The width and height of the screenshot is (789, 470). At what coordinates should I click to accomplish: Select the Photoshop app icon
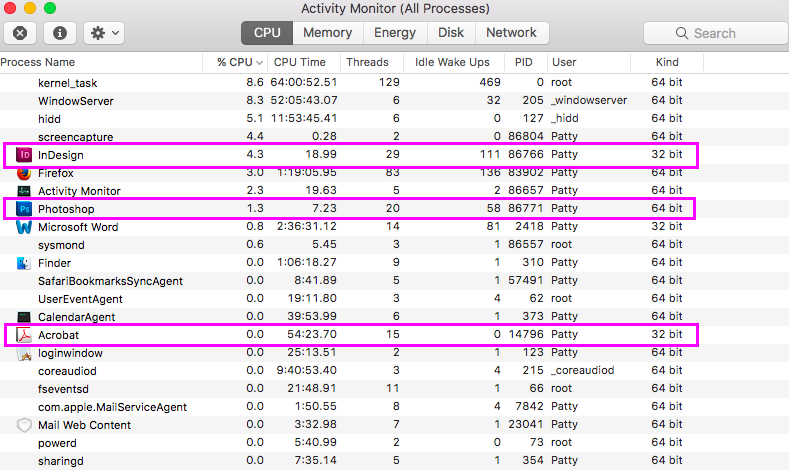coord(24,209)
